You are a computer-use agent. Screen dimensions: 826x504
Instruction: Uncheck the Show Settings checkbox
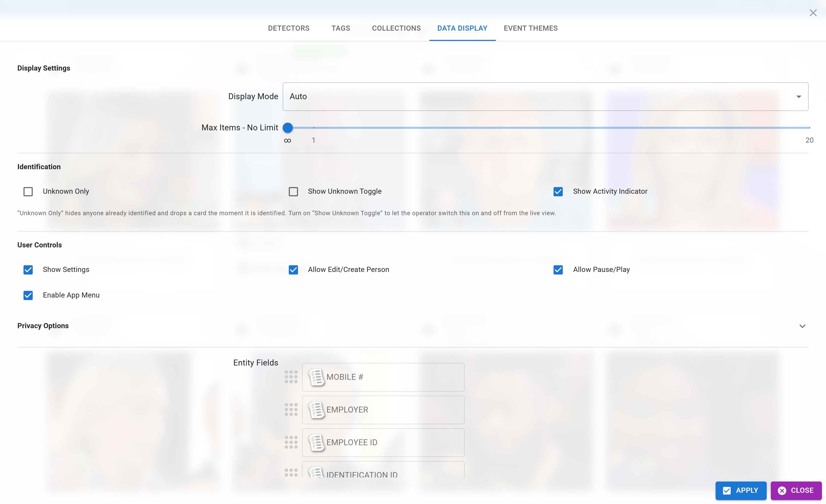(28, 270)
